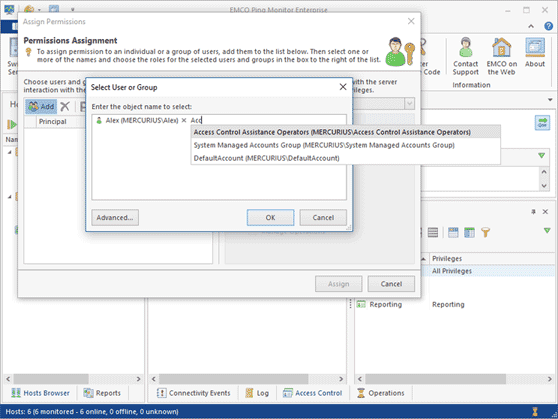Switch to the Log tab
Image resolution: width=558 pixels, height=419 pixels.
(257, 393)
